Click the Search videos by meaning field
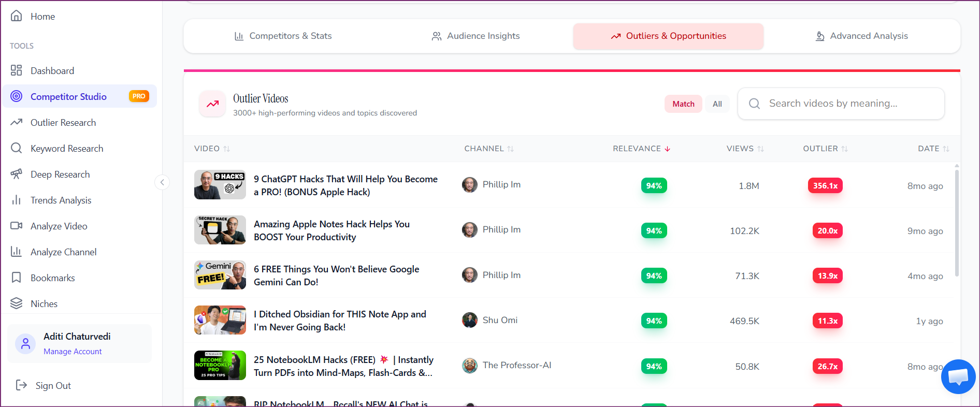 click(x=849, y=104)
